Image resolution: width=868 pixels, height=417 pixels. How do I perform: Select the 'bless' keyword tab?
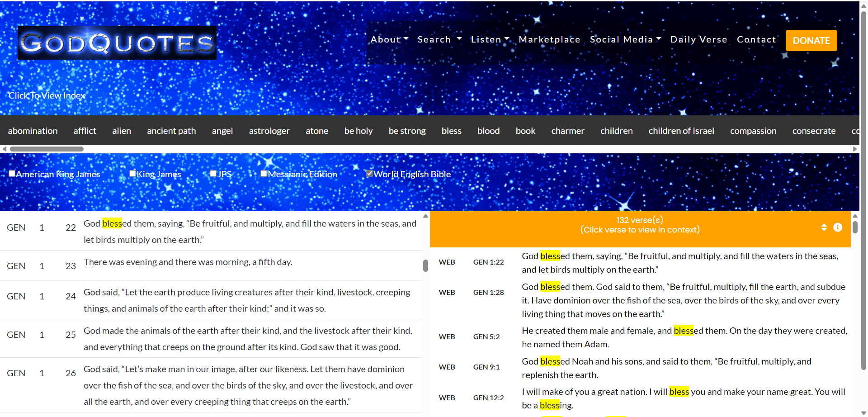point(451,131)
